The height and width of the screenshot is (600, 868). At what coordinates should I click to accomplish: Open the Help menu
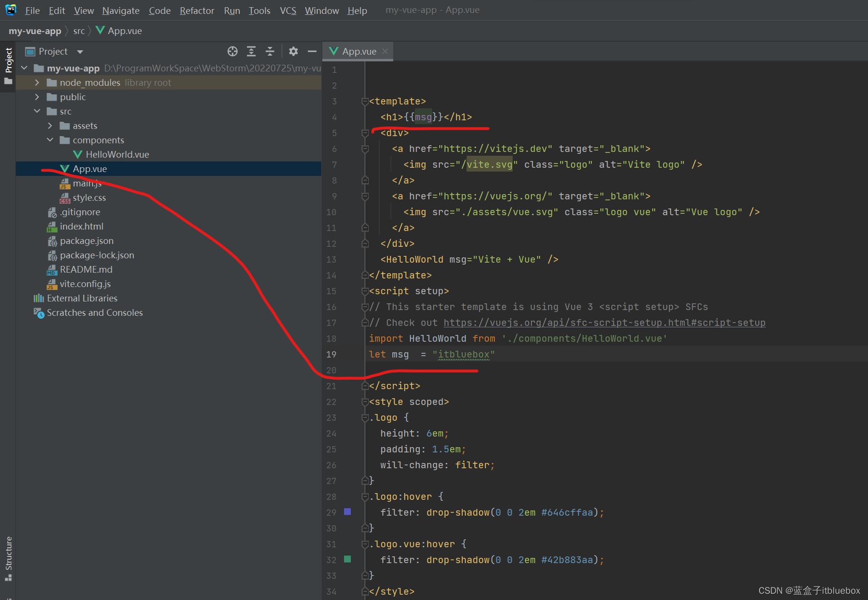[357, 10]
